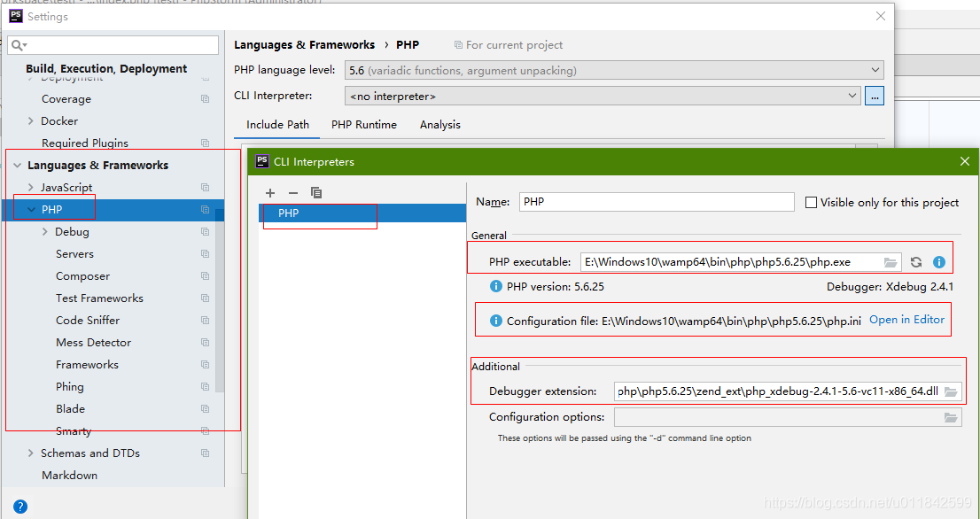This screenshot has height=519, width=980.
Task: Select Code Sniffer under PHP
Action: point(88,321)
